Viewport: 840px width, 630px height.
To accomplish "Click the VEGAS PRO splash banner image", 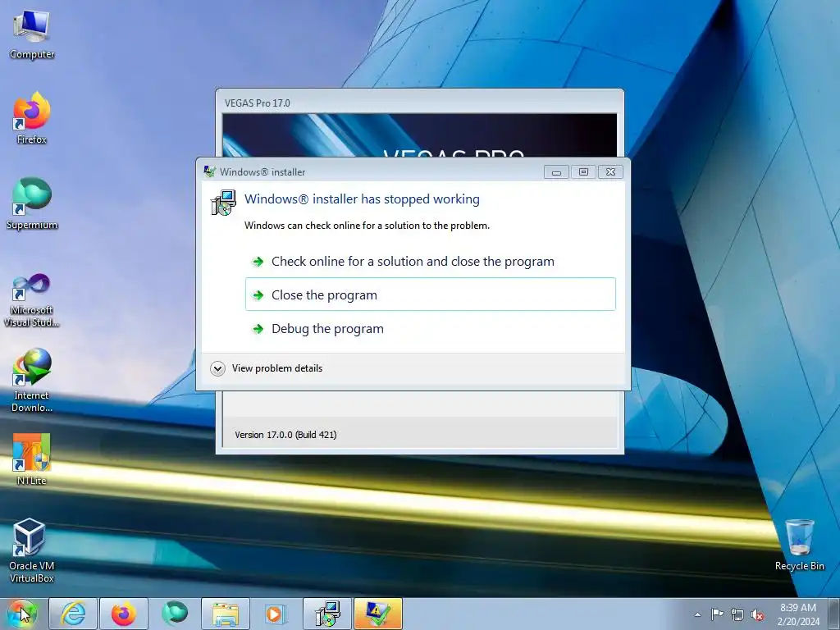I will [x=419, y=135].
